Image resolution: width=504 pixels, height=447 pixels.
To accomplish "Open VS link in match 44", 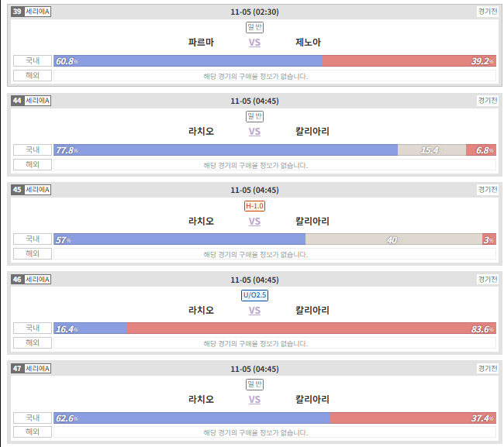I will (254, 132).
